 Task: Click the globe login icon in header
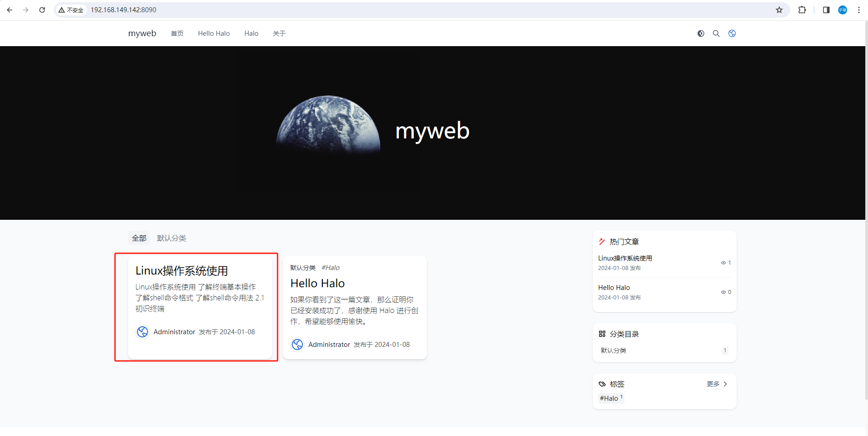pyautogui.click(x=732, y=33)
